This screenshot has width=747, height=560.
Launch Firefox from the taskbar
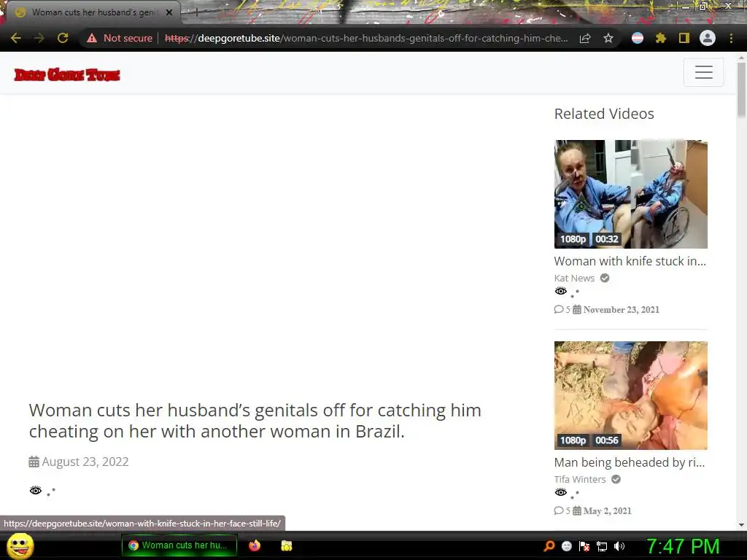coord(255,545)
